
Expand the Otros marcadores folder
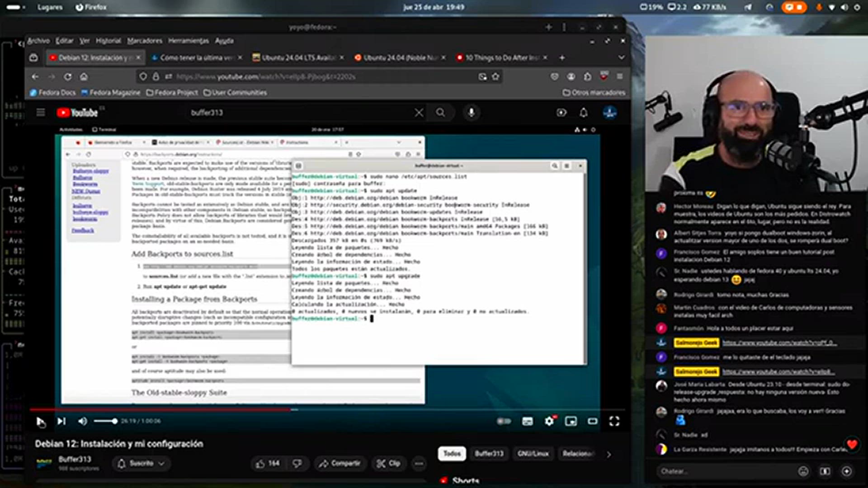coord(594,93)
